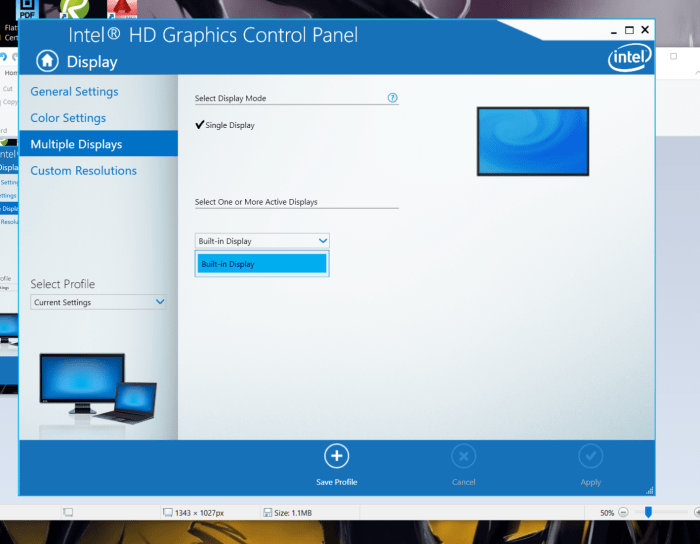
Task: Open Color Settings in the sidebar
Action: tap(68, 118)
